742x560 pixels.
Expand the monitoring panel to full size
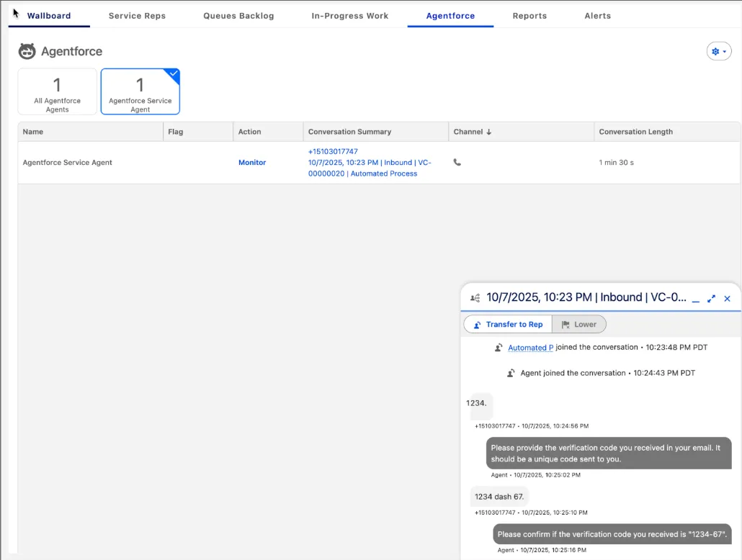coord(711,298)
